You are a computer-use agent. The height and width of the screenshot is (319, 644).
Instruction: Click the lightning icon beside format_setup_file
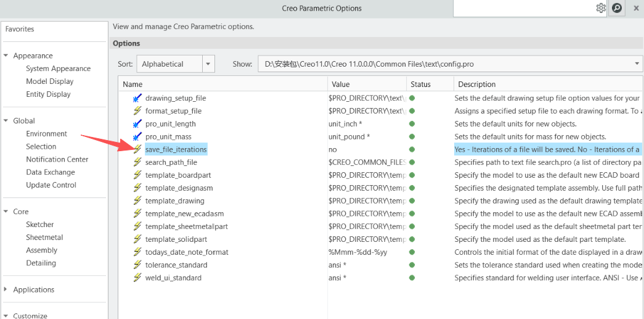[137, 111]
